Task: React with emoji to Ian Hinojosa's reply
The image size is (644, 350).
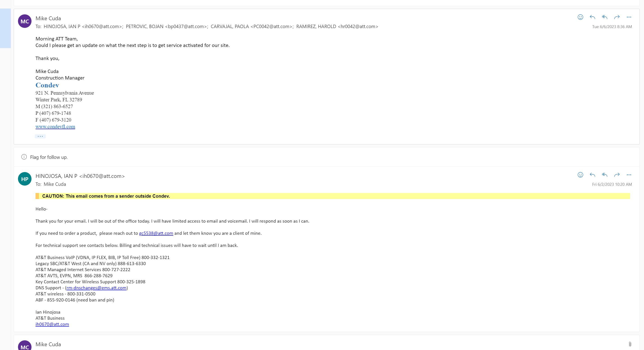Action: click(x=581, y=175)
